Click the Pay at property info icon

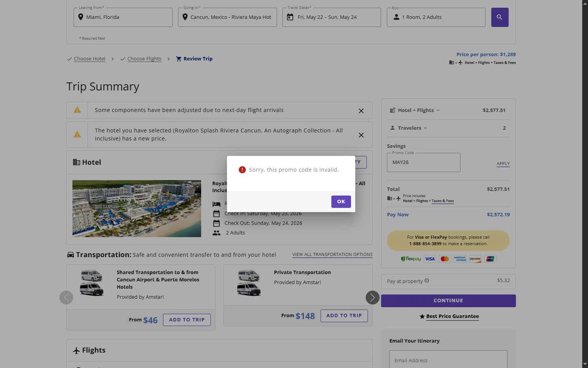[427, 281]
